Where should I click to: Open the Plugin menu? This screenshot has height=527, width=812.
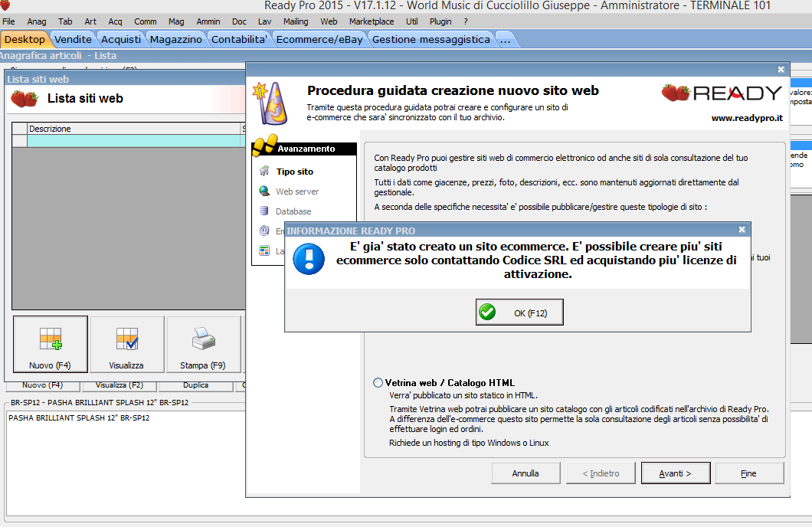(x=440, y=21)
